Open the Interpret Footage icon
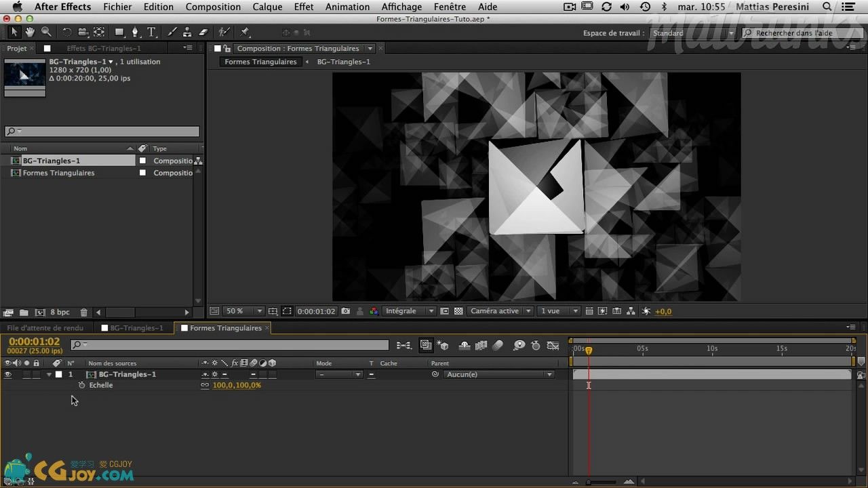The width and height of the screenshot is (868, 488). point(8,312)
